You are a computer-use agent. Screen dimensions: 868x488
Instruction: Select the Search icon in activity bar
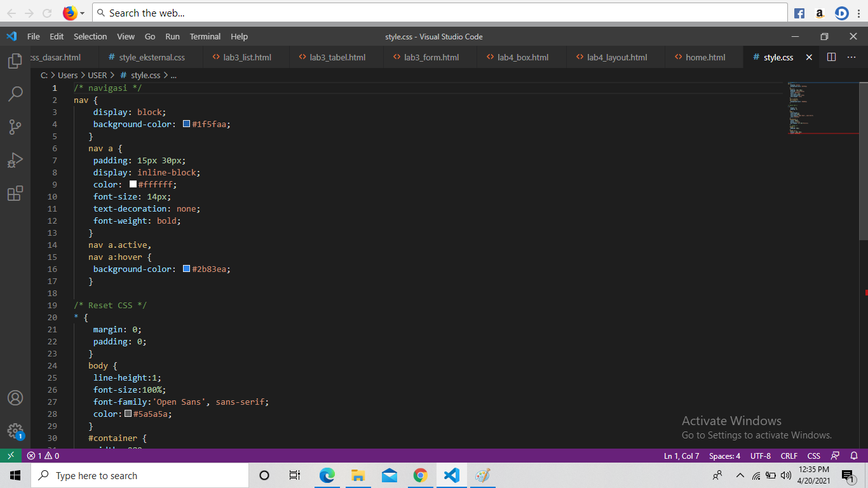(x=15, y=94)
